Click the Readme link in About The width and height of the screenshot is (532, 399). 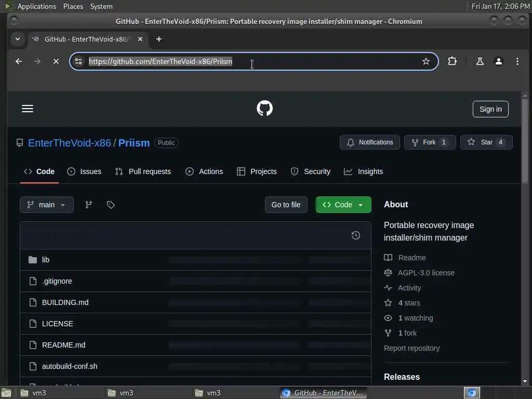(405, 258)
